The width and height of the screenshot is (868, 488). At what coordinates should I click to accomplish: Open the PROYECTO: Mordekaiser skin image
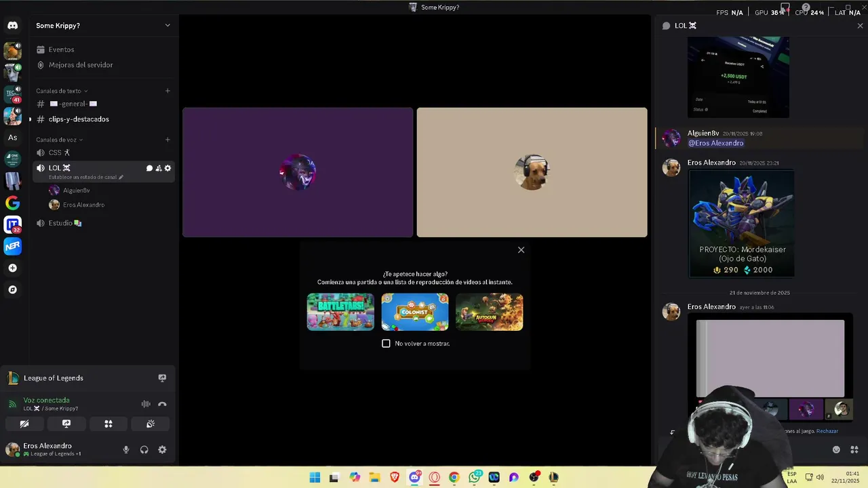[x=742, y=224]
